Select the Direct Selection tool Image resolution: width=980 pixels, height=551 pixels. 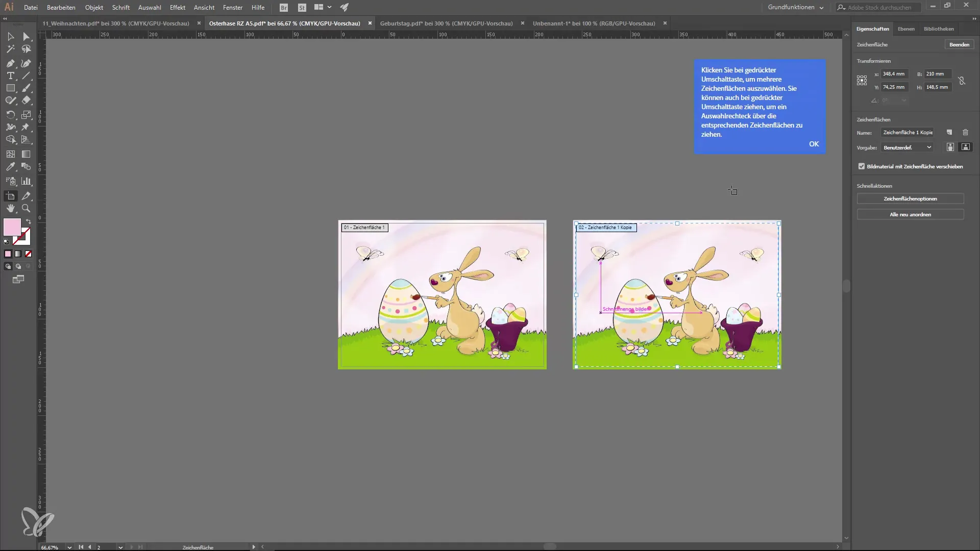coord(26,37)
